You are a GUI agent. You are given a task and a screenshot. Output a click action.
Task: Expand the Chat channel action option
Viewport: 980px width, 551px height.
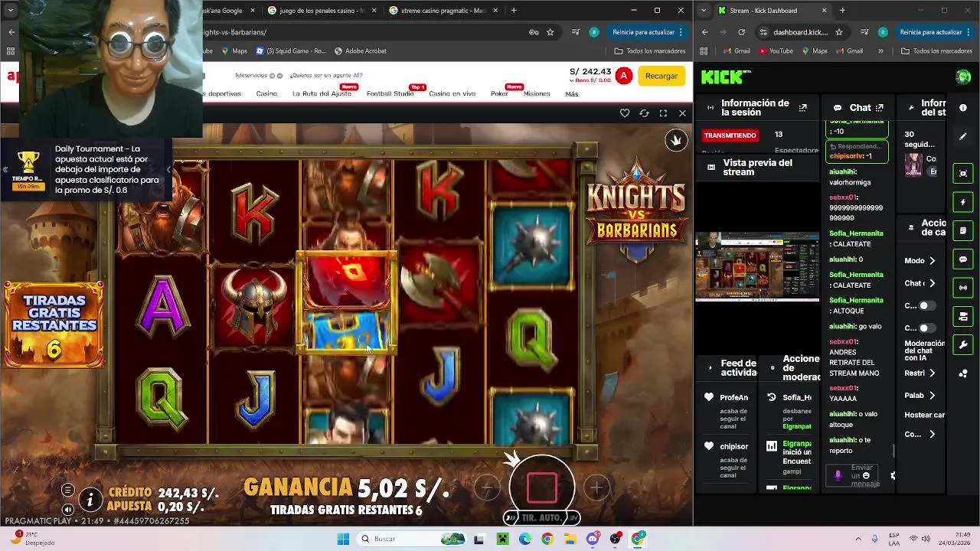(x=920, y=283)
